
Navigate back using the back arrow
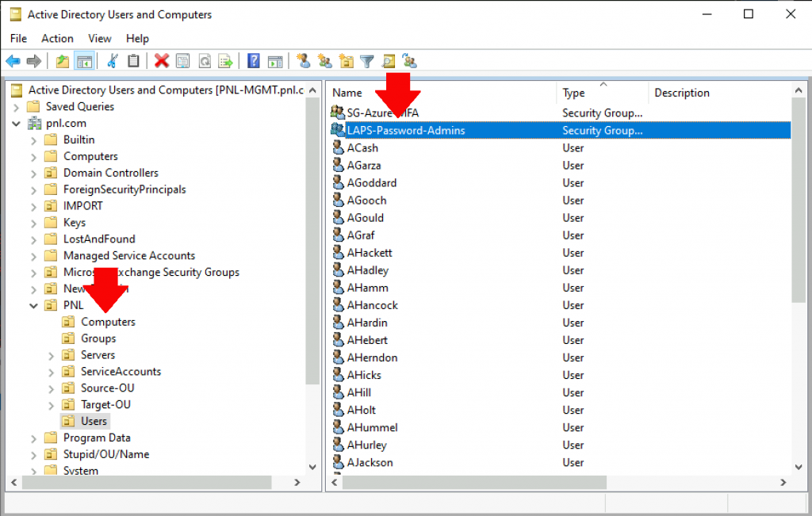13,61
